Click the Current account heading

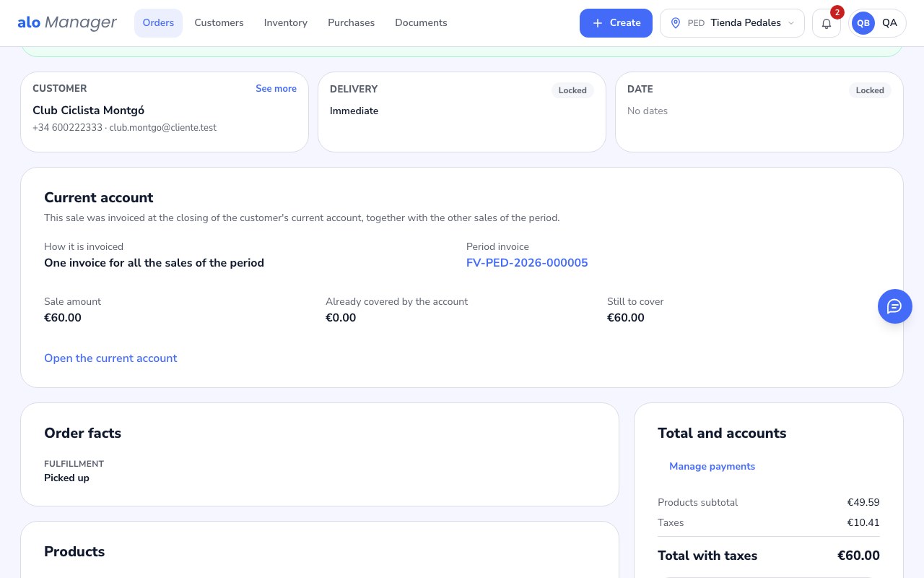pyautogui.click(x=99, y=198)
